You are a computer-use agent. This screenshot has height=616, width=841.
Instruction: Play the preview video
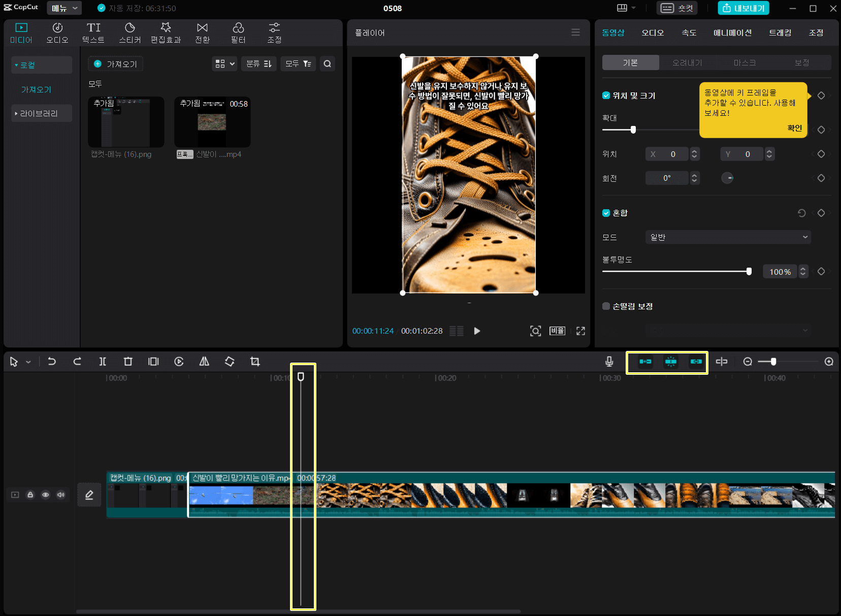tap(477, 331)
